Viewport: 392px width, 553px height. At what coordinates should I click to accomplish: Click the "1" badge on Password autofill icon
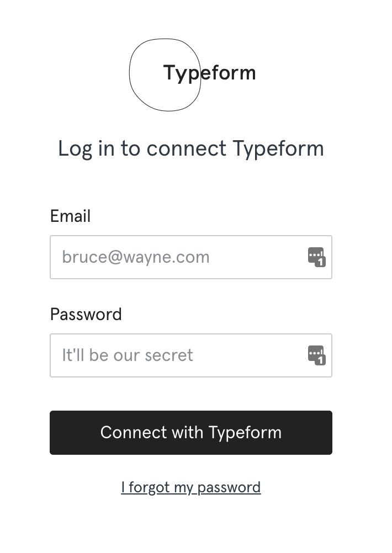click(320, 360)
